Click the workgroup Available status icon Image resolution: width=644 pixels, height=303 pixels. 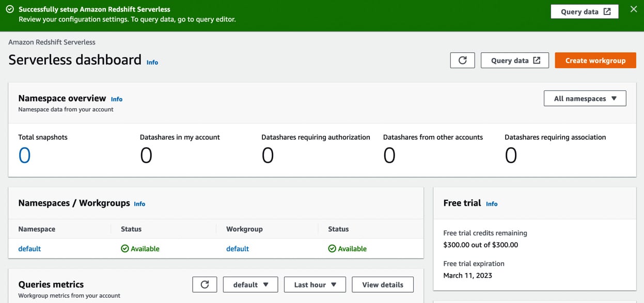click(332, 249)
